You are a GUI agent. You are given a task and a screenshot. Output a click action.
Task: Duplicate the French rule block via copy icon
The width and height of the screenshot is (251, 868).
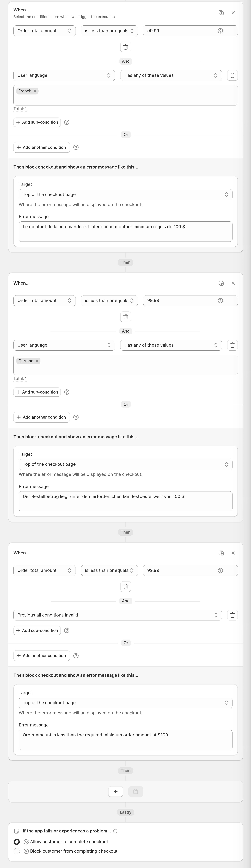(x=221, y=13)
